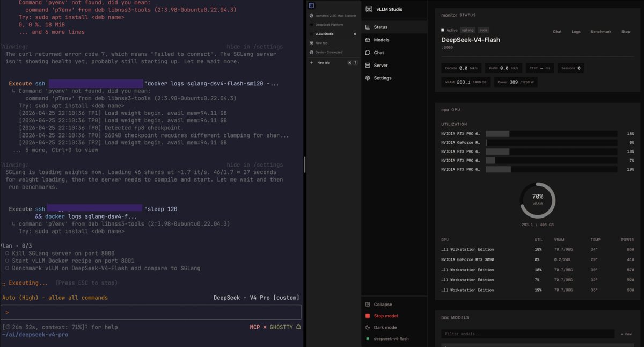Select the GPU row drawing 83W

[x=538, y=290]
